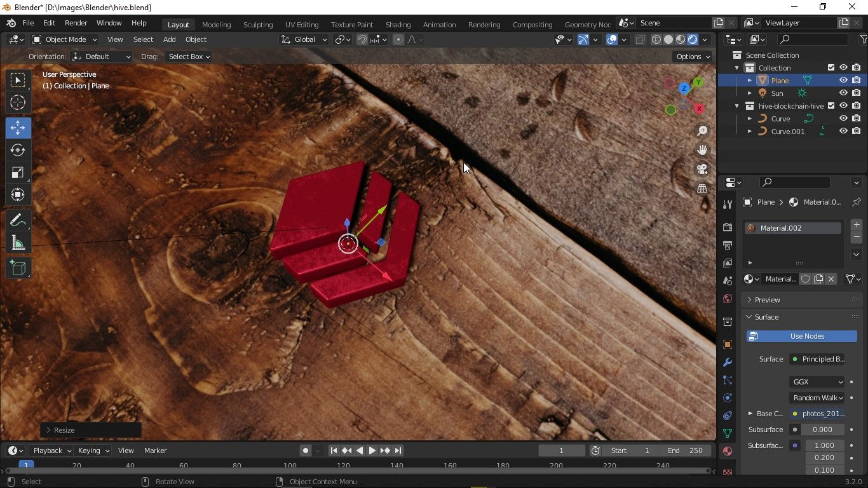Uncheck the Collection exclude checkbox

831,68
